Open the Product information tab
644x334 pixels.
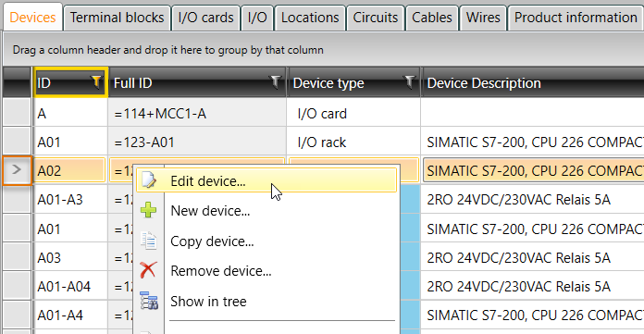coord(576,18)
